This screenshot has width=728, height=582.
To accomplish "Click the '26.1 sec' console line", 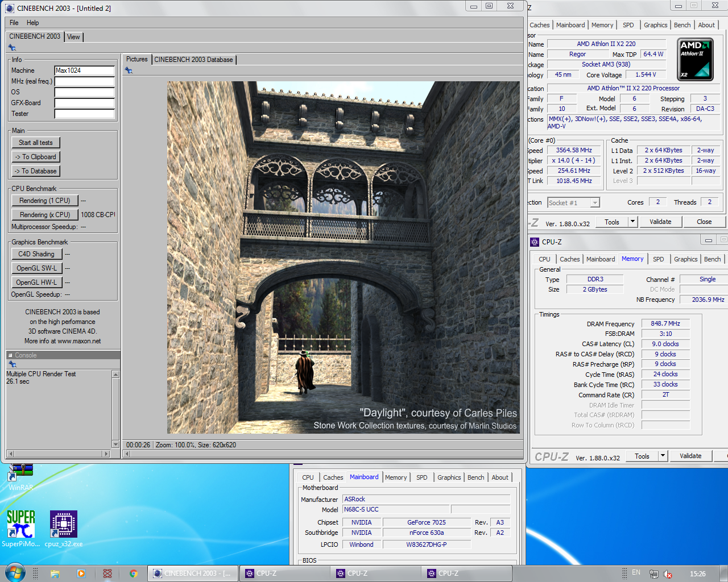I will [18, 381].
